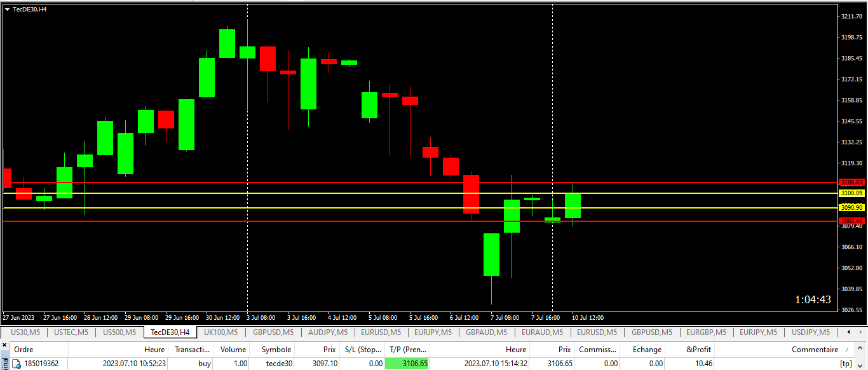Click the open price 3097.10
The image size is (868, 370).
click(x=325, y=364)
